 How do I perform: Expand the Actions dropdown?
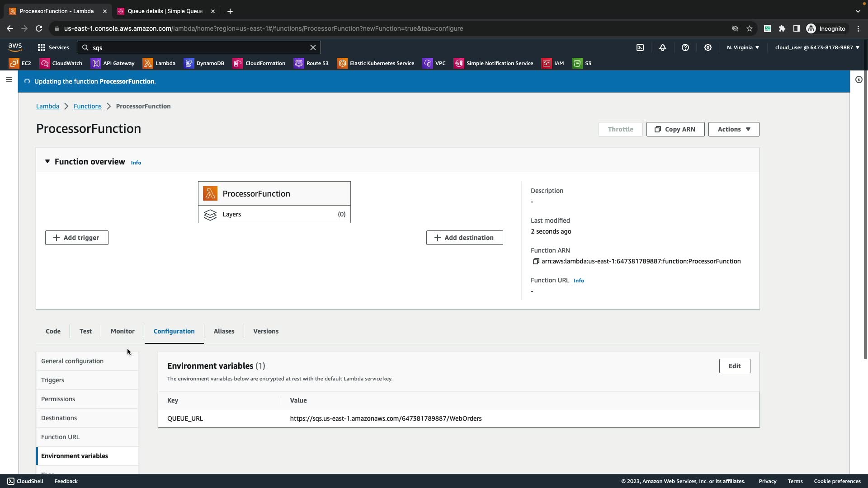[733, 129]
